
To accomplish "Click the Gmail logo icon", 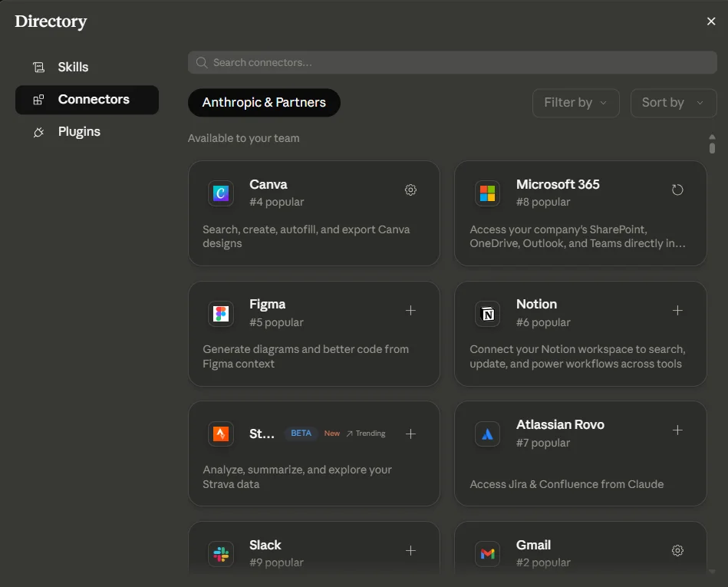I will point(487,554).
